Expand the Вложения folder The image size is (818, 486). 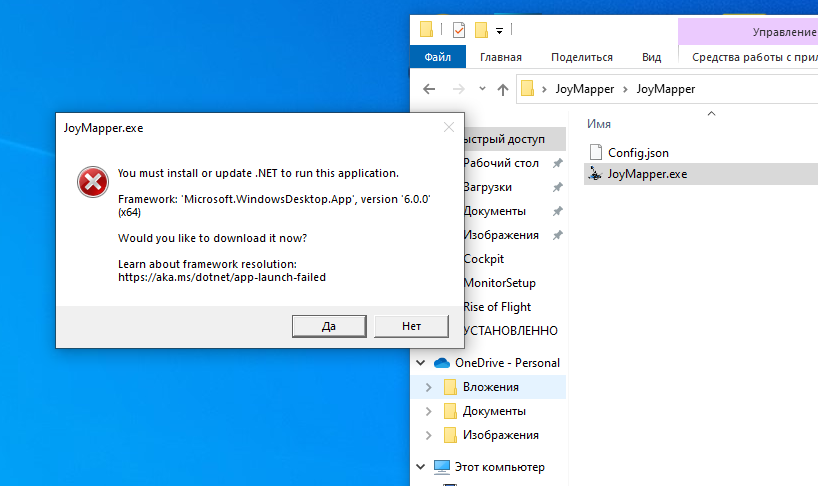428,387
